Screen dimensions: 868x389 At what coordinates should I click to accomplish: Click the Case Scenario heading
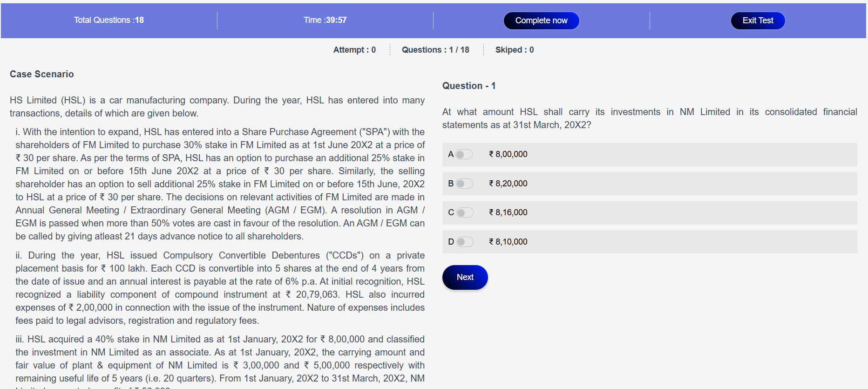tap(42, 74)
